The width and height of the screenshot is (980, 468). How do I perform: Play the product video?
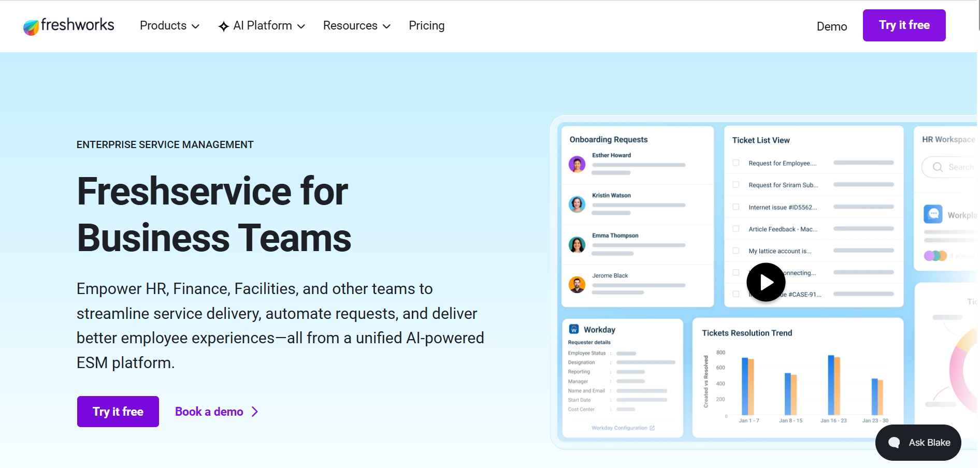[766, 282]
